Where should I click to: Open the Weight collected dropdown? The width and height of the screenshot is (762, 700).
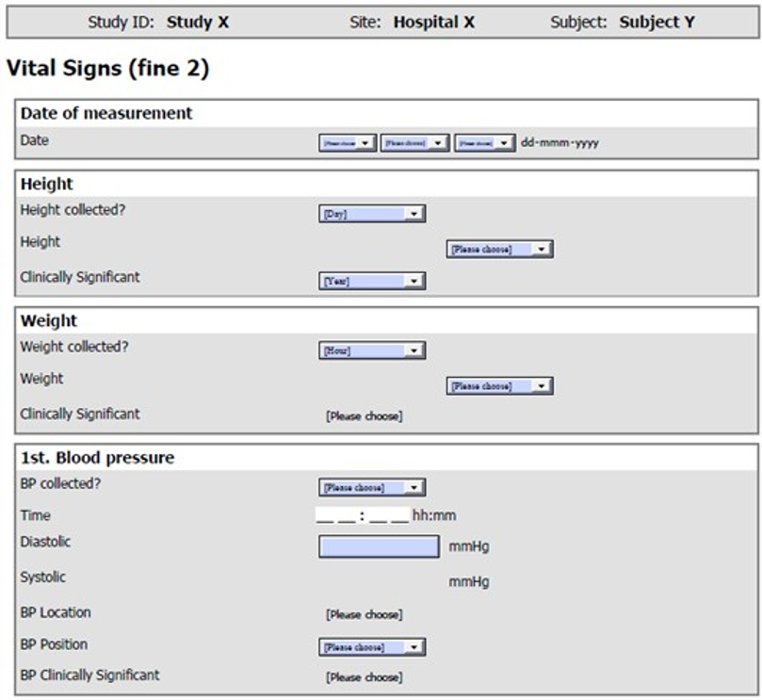coord(372,350)
